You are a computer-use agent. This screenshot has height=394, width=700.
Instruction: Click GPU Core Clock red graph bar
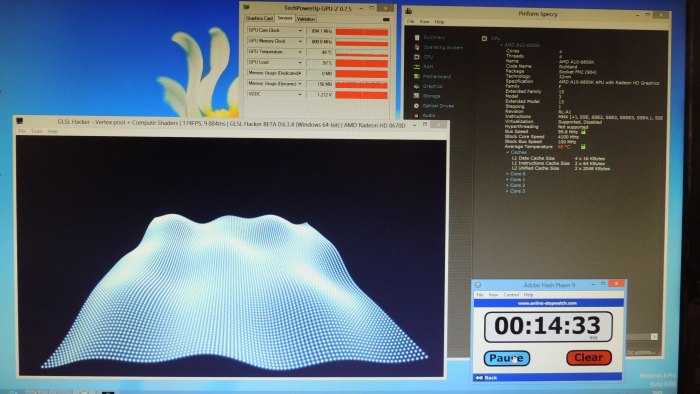point(362,32)
